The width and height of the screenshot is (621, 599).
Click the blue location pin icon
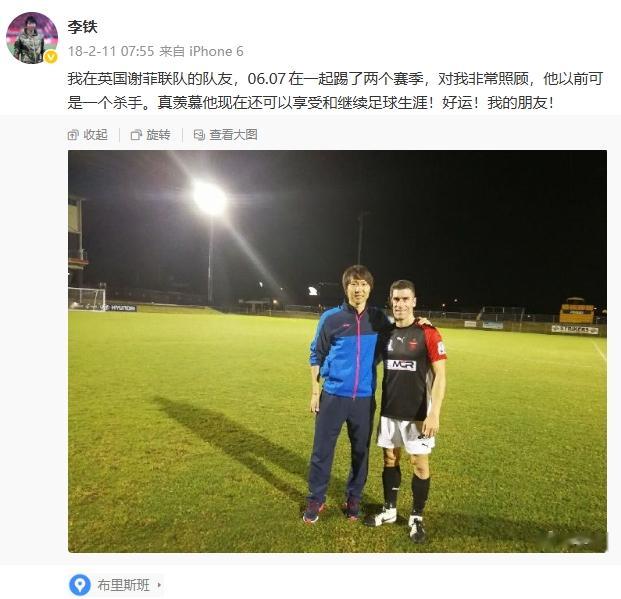pos(80,585)
